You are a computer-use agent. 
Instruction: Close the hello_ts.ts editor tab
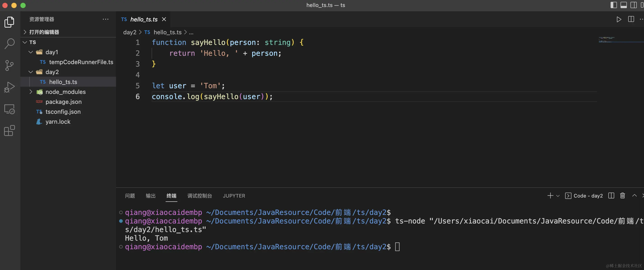click(164, 19)
